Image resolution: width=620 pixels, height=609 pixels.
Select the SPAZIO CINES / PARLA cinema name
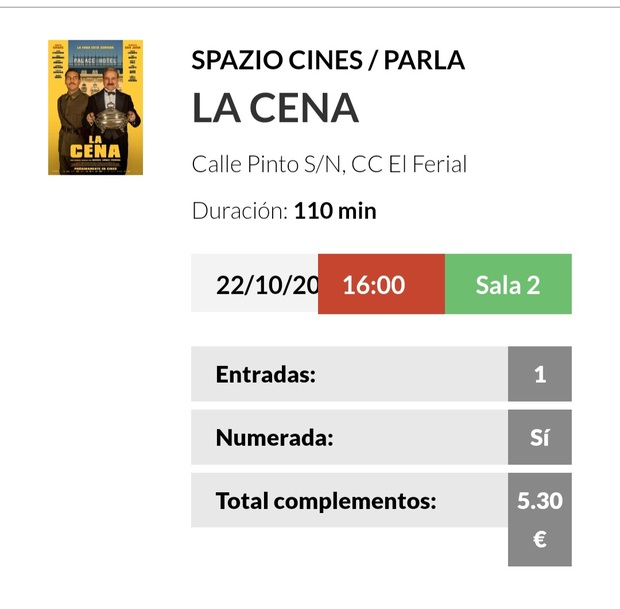pos(328,60)
